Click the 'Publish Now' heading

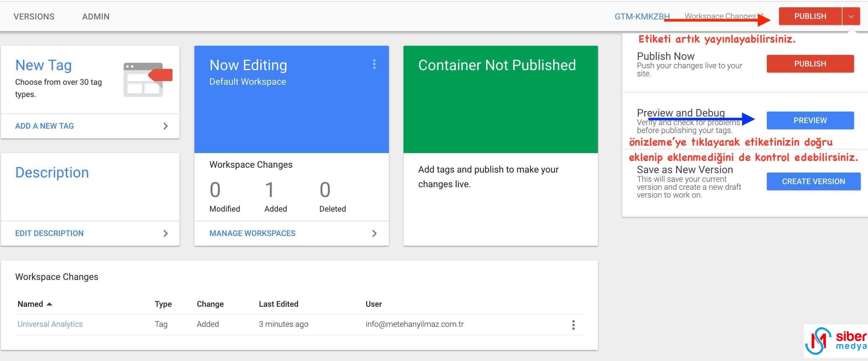666,56
